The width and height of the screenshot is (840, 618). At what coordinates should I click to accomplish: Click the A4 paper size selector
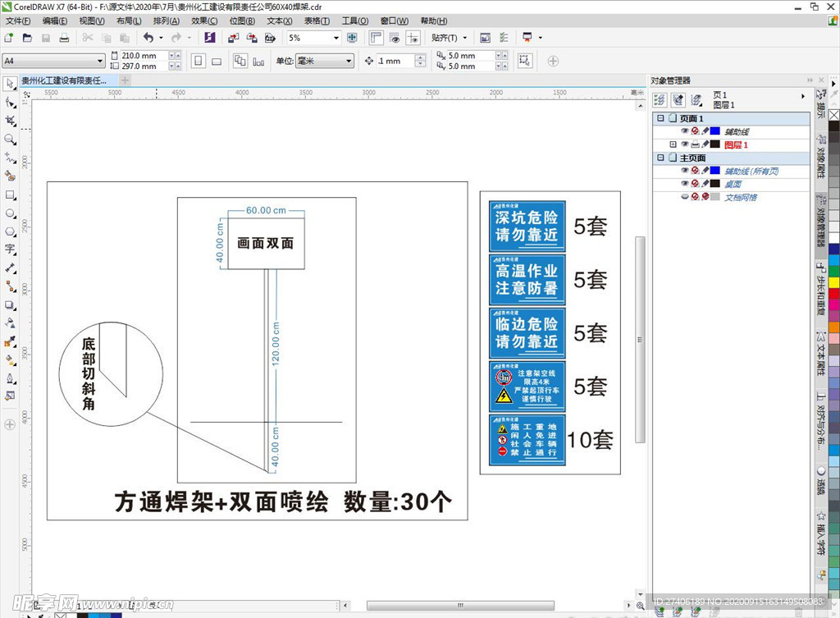coord(52,61)
